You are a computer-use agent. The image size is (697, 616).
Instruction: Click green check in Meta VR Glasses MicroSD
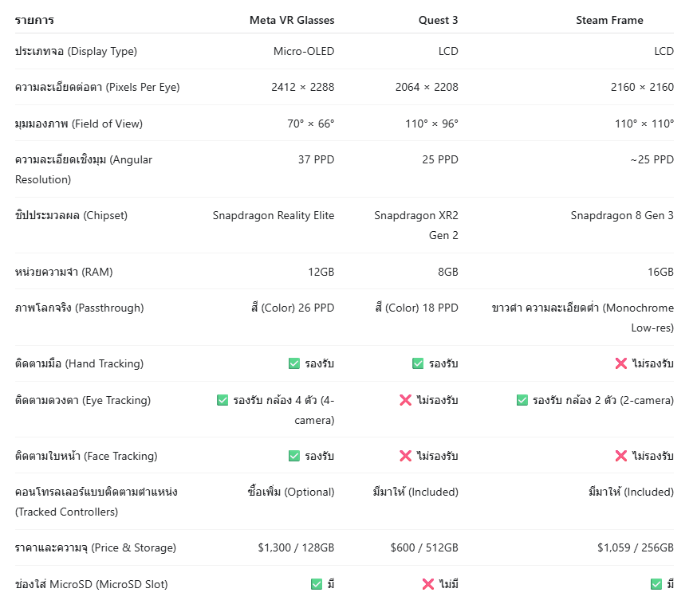coord(317,584)
